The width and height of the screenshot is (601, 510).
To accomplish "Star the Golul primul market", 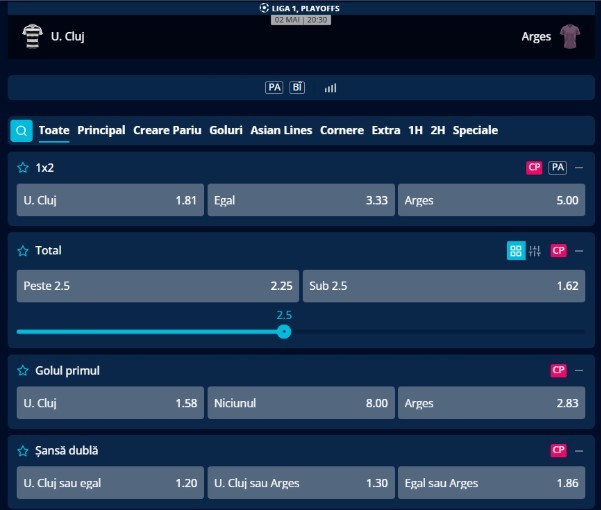I will pos(22,371).
